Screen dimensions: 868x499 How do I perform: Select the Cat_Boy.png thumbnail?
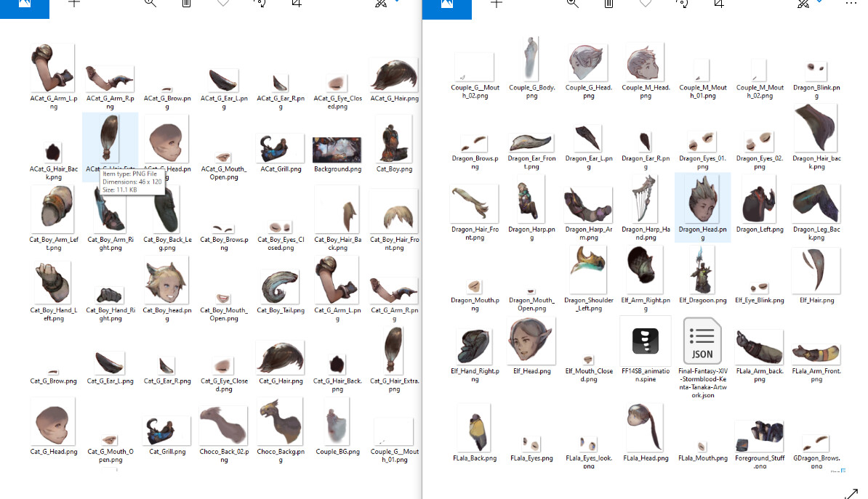click(393, 139)
